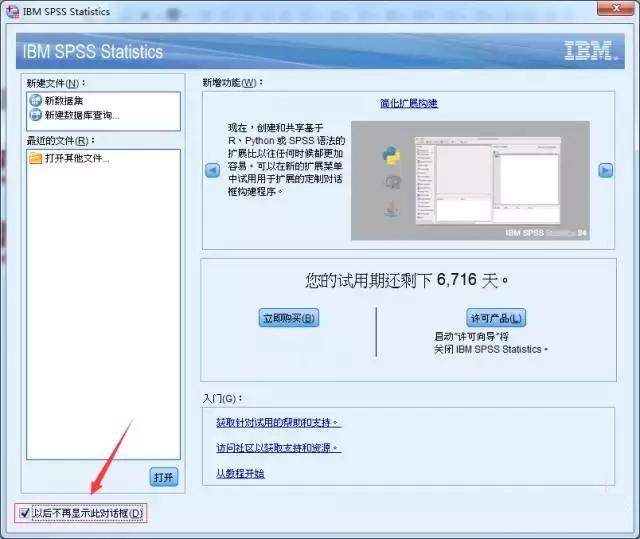Image resolution: width=640 pixels, height=539 pixels.
Task: Close the IBM SPSS Statistics dialog
Action: click(x=616, y=8)
